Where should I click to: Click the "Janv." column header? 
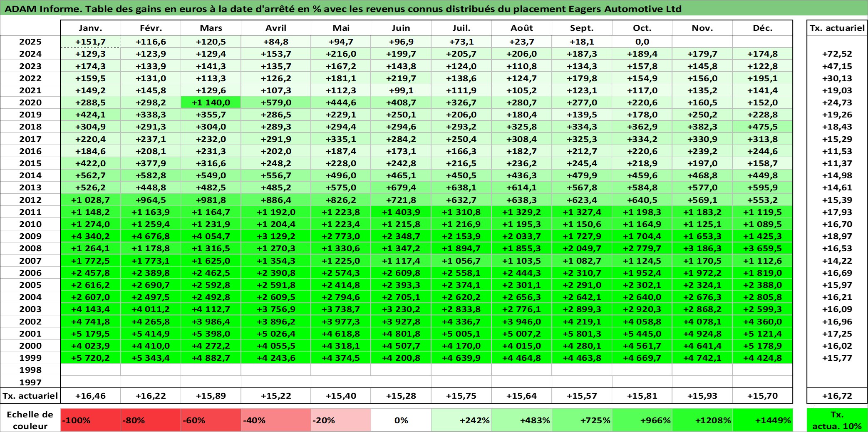(90, 28)
